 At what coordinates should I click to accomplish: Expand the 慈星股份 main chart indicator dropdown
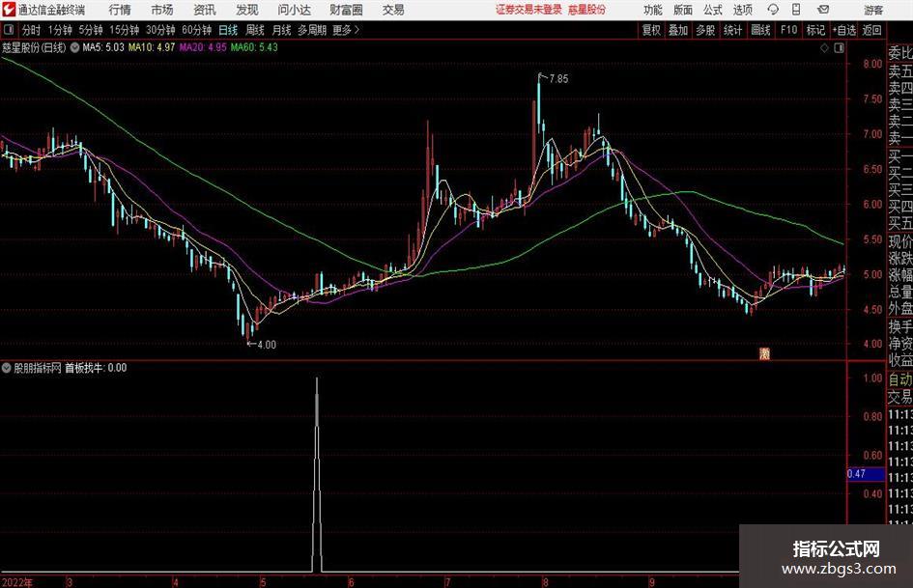pyautogui.click(x=74, y=47)
